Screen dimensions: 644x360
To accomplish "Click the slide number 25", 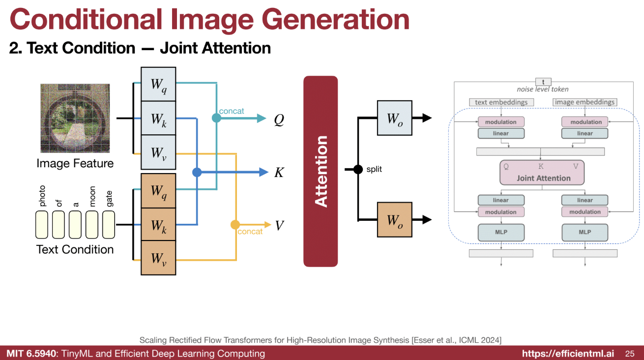I will coord(629,354).
